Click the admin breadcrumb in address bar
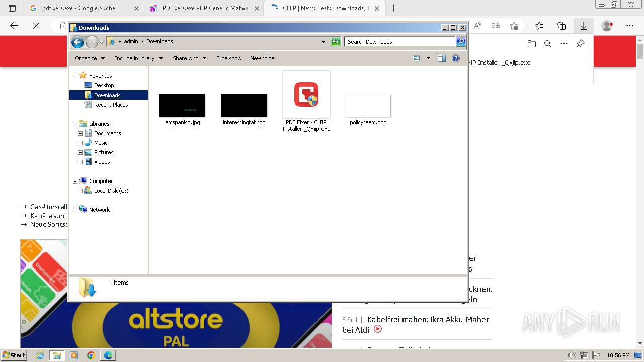 point(131,42)
